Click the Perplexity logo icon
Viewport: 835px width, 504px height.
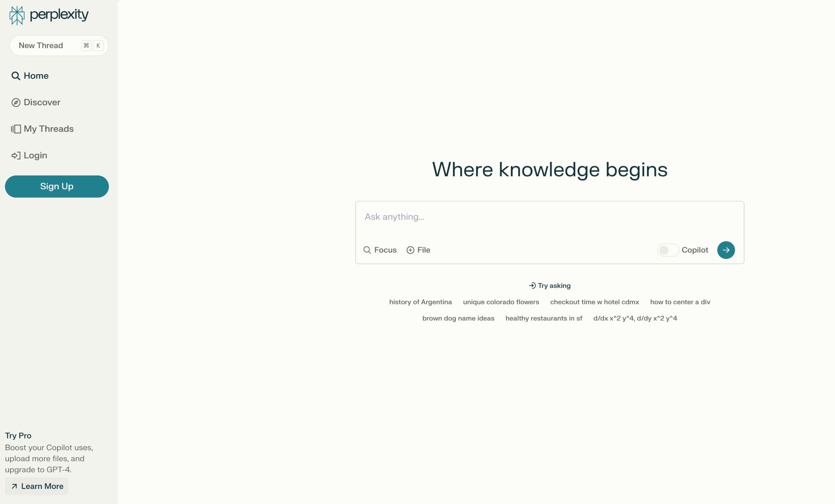click(x=16, y=15)
